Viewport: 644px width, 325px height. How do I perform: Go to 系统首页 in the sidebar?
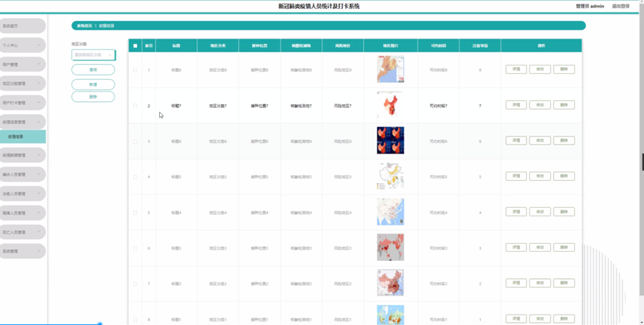22,26
